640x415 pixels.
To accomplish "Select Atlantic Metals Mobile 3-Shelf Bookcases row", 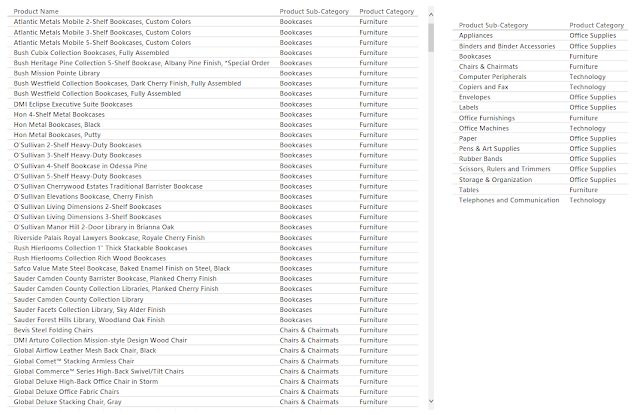I will point(213,32).
